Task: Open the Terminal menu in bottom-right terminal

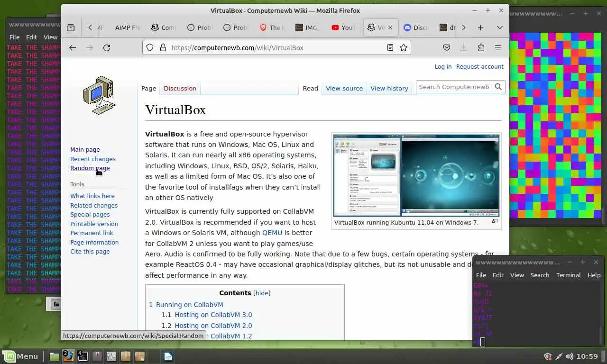Action: pyautogui.click(x=568, y=275)
